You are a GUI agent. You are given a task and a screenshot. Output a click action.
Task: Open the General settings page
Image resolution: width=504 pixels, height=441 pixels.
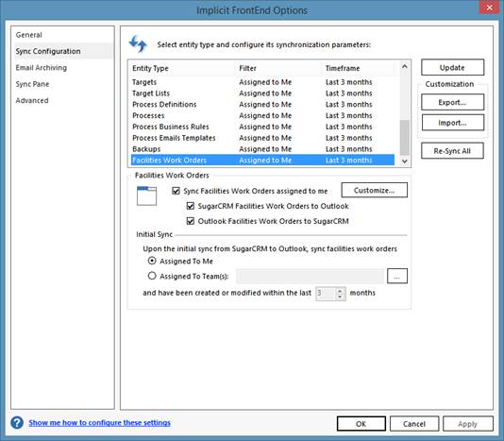pos(29,35)
